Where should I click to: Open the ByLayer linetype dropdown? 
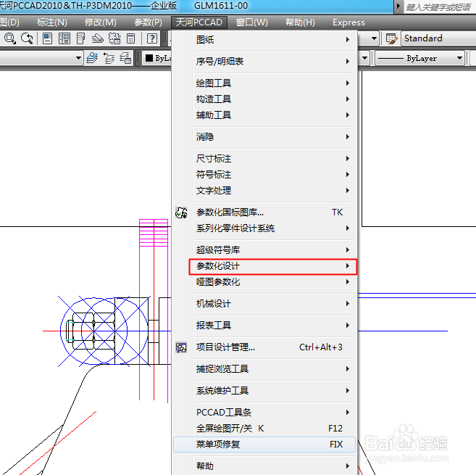pos(459,58)
